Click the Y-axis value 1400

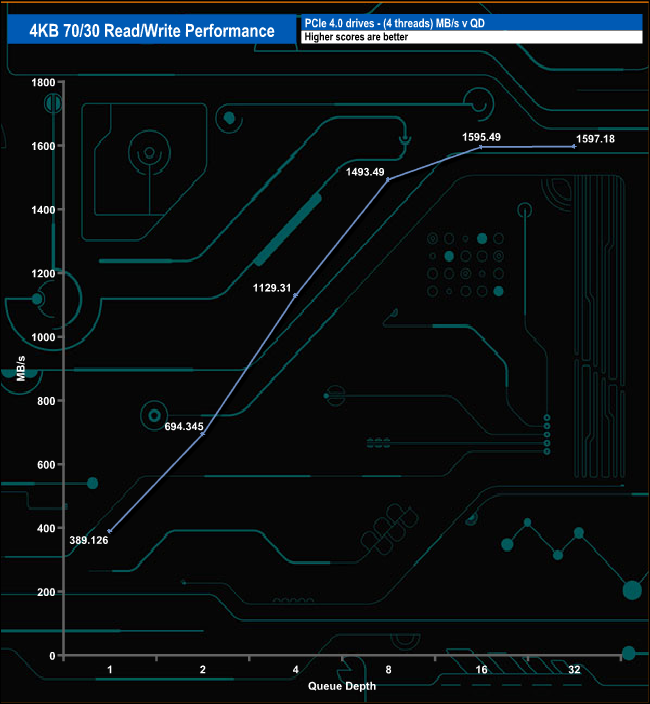tap(43, 210)
